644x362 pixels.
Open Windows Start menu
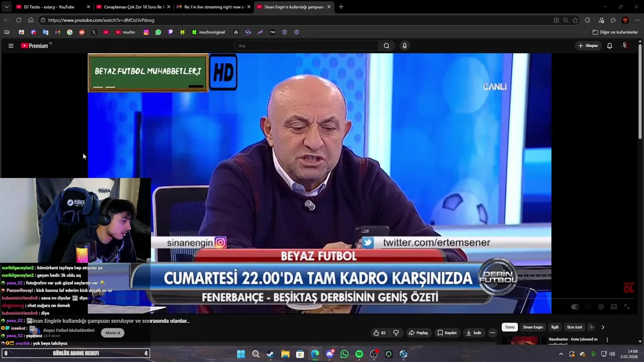pos(241,354)
